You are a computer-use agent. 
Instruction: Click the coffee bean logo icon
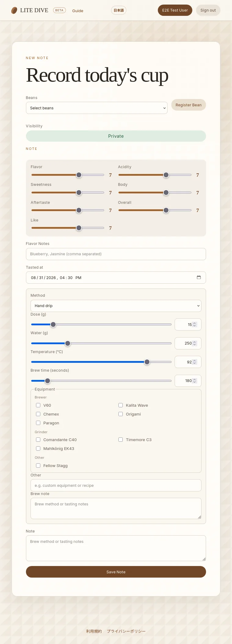pyautogui.click(x=14, y=11)
